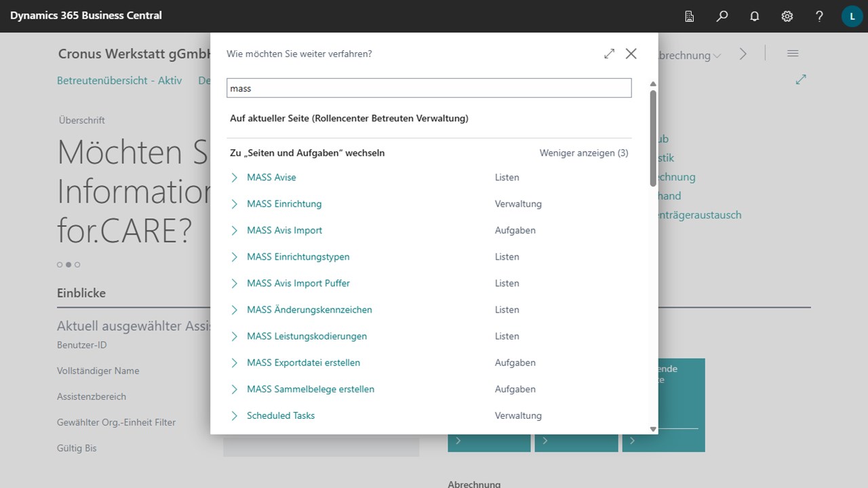This screenshot has height=488, width=868.
Task: Close the search dialog
Action: pos(631,54)
